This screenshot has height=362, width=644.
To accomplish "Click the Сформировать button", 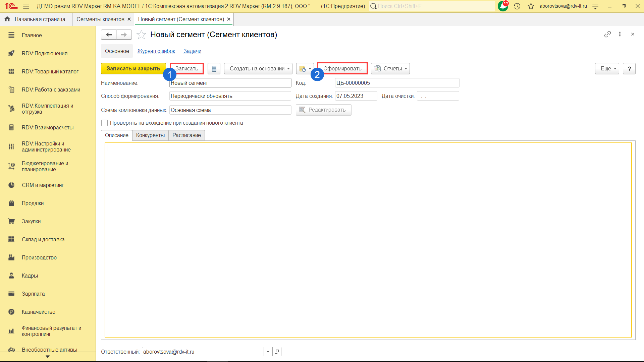I will (x=342, y=69).
